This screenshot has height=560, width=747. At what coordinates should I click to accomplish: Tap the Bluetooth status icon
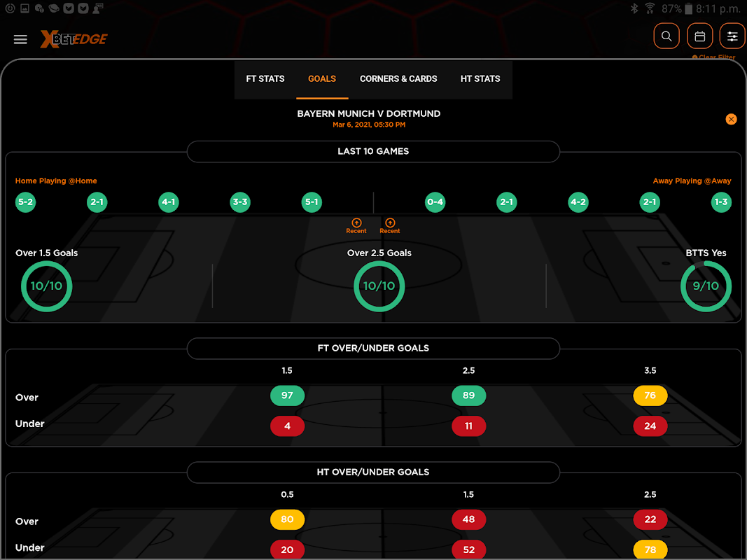click(634, 8)
